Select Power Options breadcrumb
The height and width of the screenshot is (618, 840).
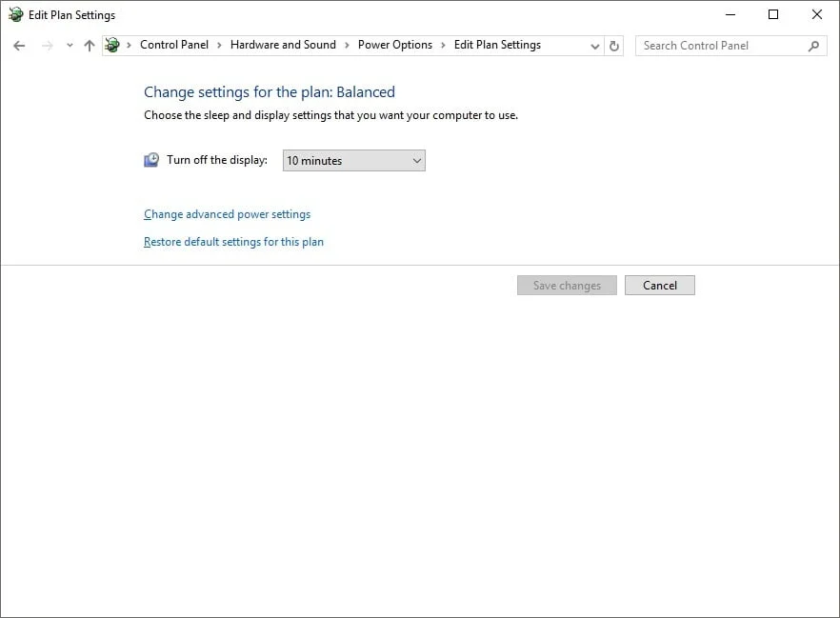click(x=395, y=45)
